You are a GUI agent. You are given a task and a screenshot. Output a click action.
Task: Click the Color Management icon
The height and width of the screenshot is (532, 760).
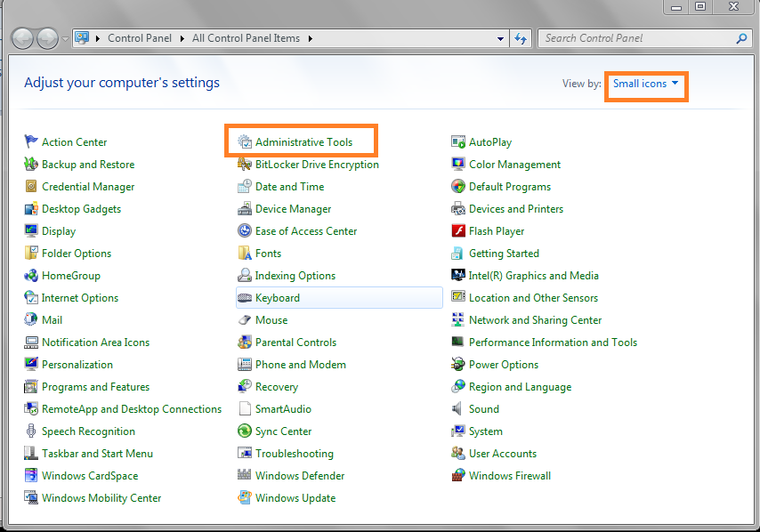(x=458, y=164)
